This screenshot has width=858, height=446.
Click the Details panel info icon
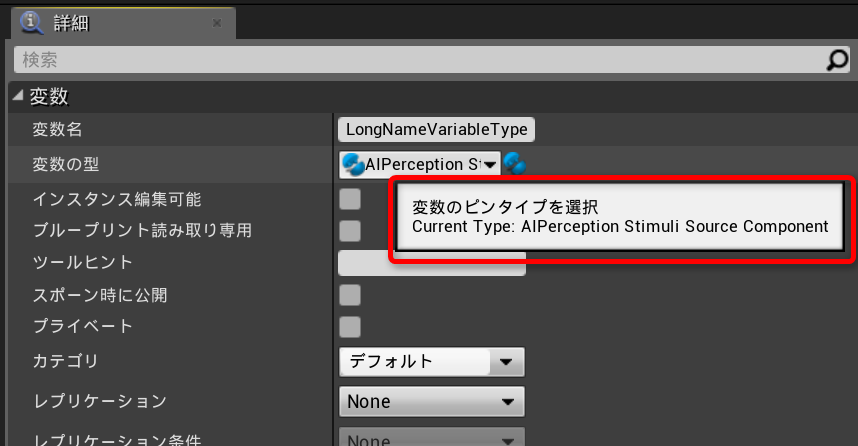pos(31,22)
